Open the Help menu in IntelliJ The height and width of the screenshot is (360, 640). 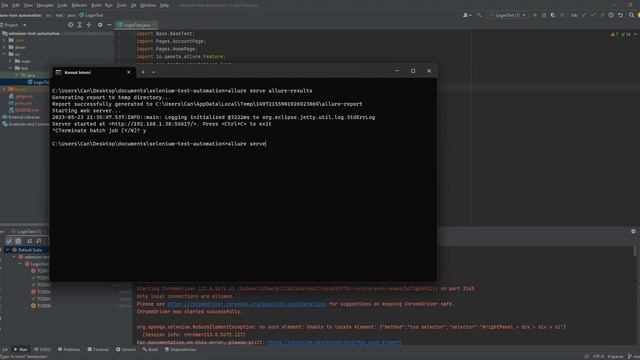[x=164, y=5]
